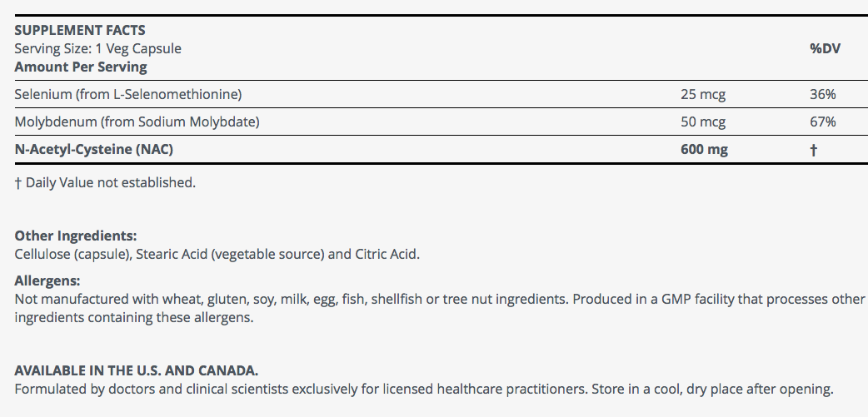Click the SUPPLEMENT FACTS heading
This screenshot has width=868, height=417.
click(x=80, y=31)
